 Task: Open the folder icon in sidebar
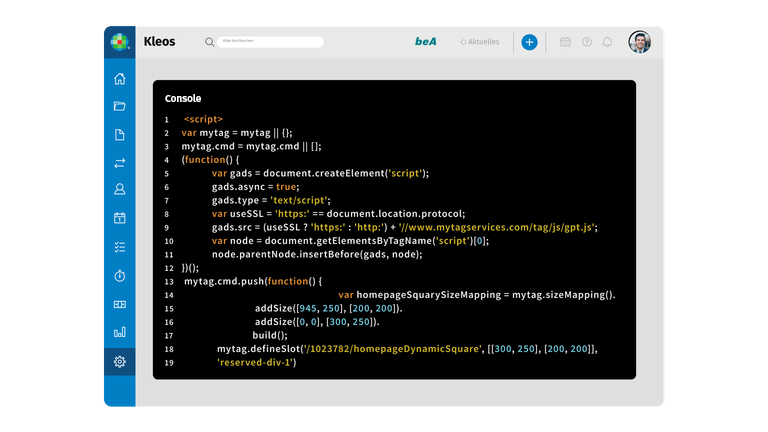[120, 106]
